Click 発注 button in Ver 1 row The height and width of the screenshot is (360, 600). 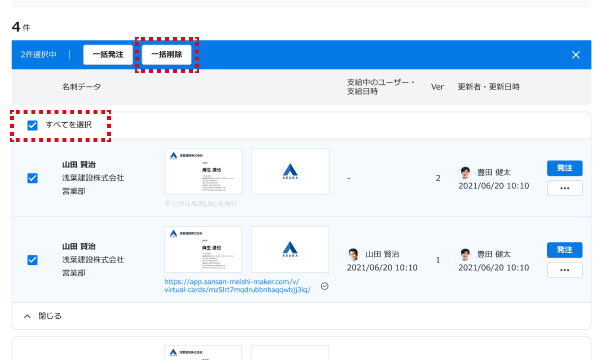click(x=564, y=250)
